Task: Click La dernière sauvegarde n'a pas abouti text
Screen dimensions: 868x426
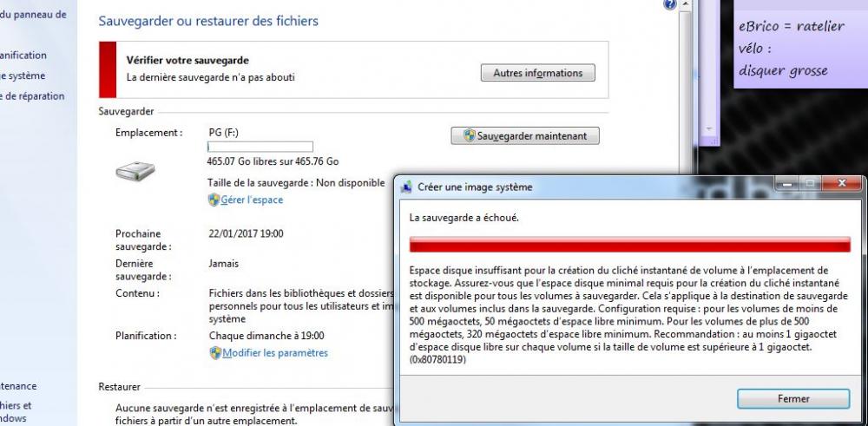Action: tap(210, 77)
